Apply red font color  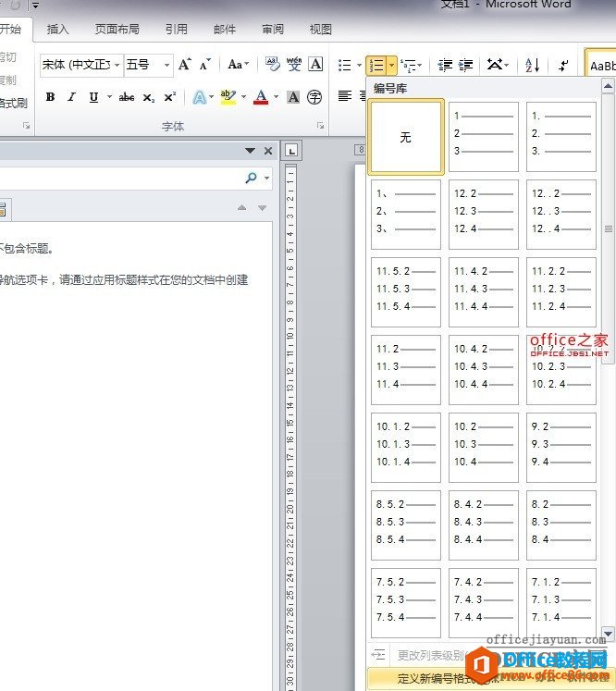(x=261, y=97)
